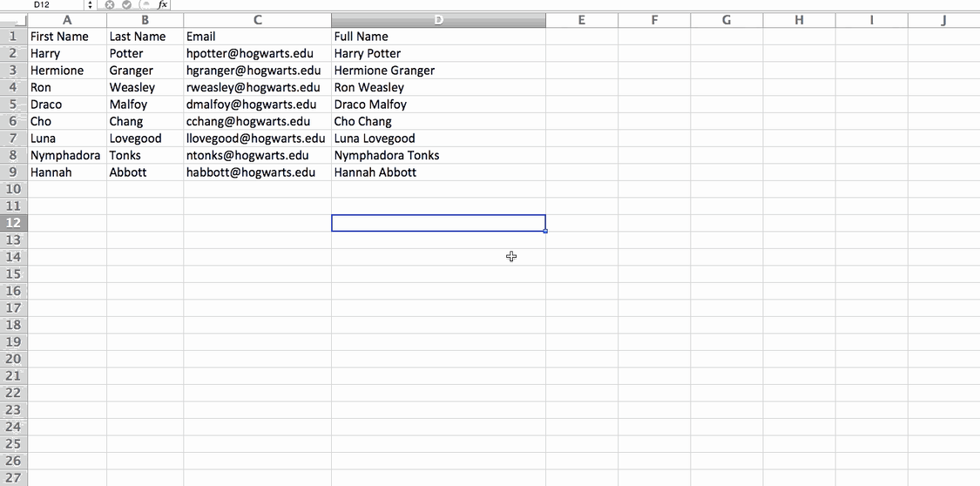Click the cell containing 'Harry'
This screenshot has height=486, width=980.
[67, 53]
